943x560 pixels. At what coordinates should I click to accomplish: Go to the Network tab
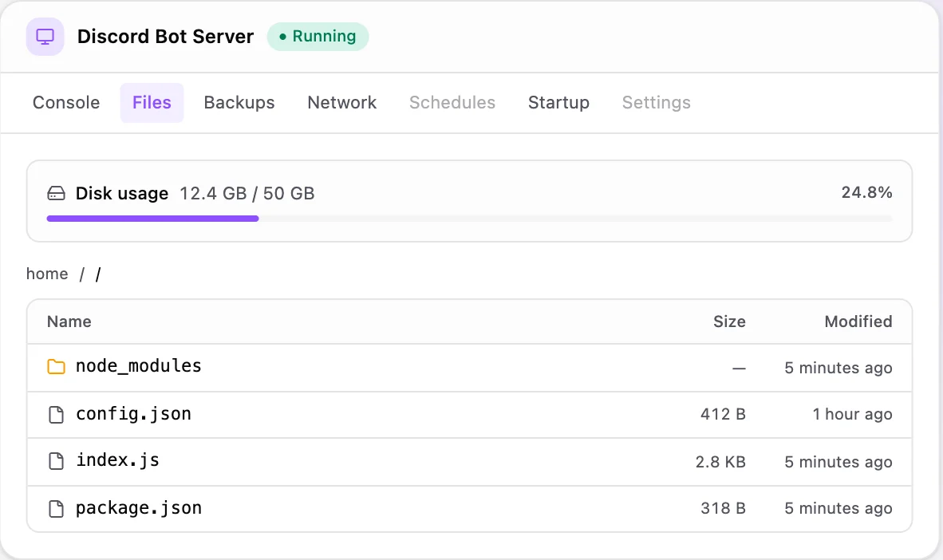point(342,102)
